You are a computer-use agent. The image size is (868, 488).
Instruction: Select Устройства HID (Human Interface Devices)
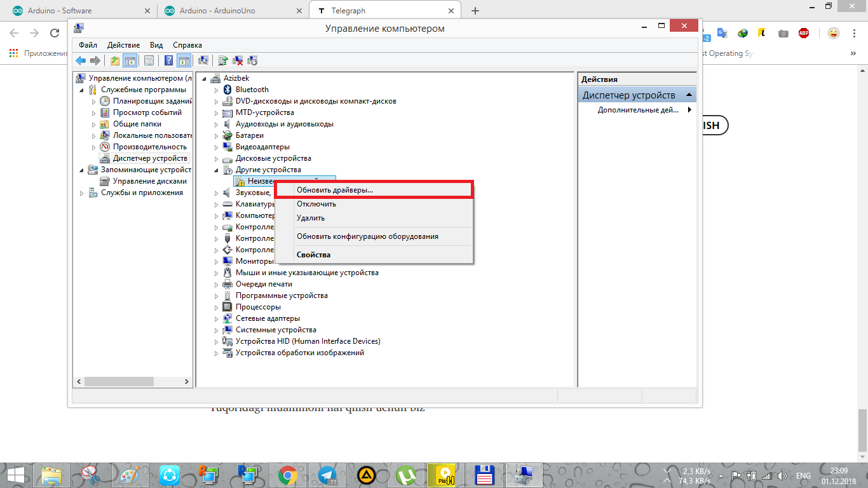click(302, 341)
